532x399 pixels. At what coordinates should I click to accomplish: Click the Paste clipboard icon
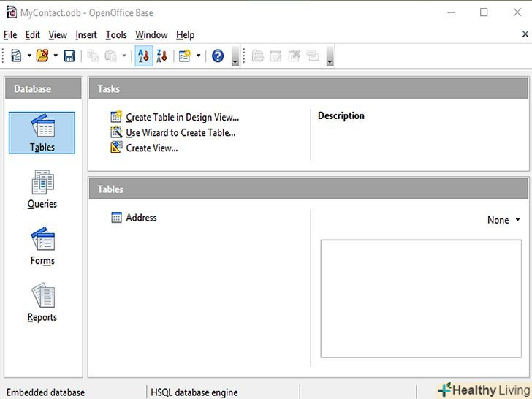110,56
